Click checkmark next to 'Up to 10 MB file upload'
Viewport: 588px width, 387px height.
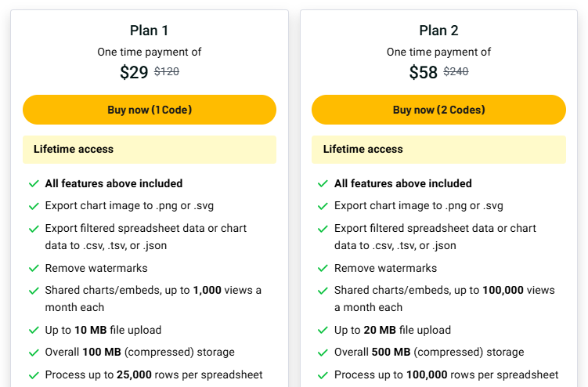point(34,331)
